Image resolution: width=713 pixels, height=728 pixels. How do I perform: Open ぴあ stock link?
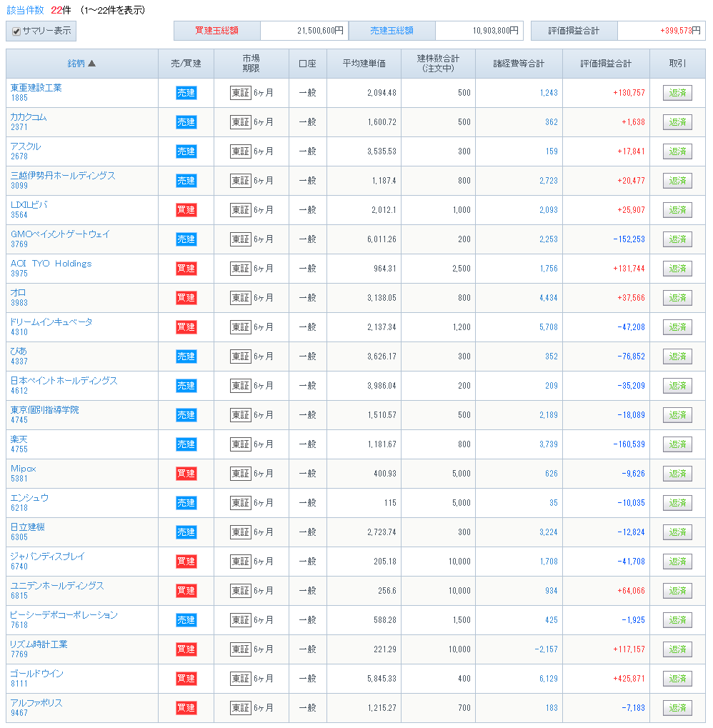[x=19, y=351]
